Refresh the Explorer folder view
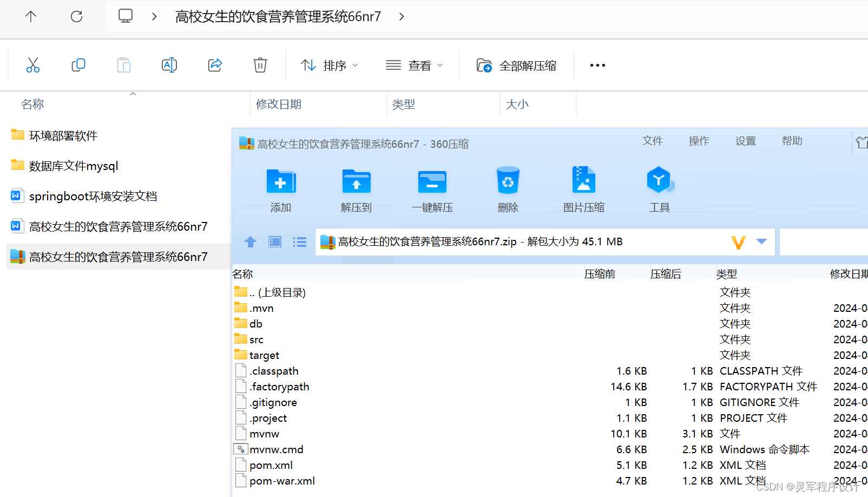The width and height of the screenshot is (868, 497). [x=77, y=16]
